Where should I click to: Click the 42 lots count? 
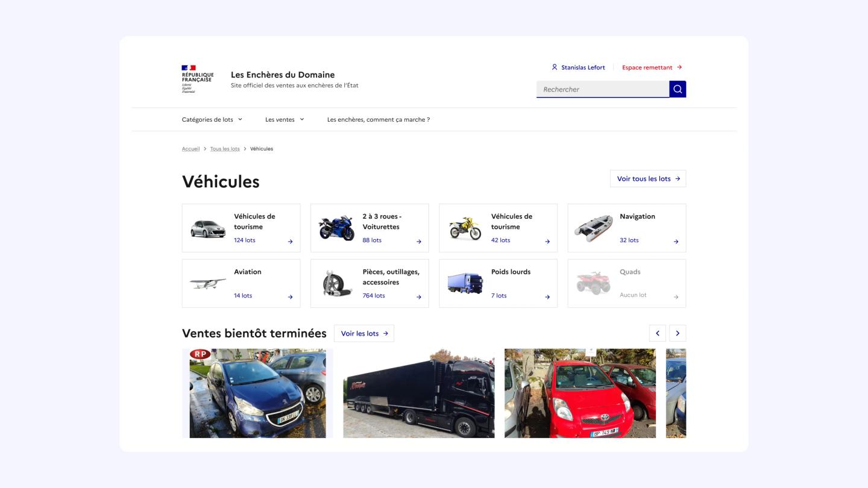[x=500, y=240]
